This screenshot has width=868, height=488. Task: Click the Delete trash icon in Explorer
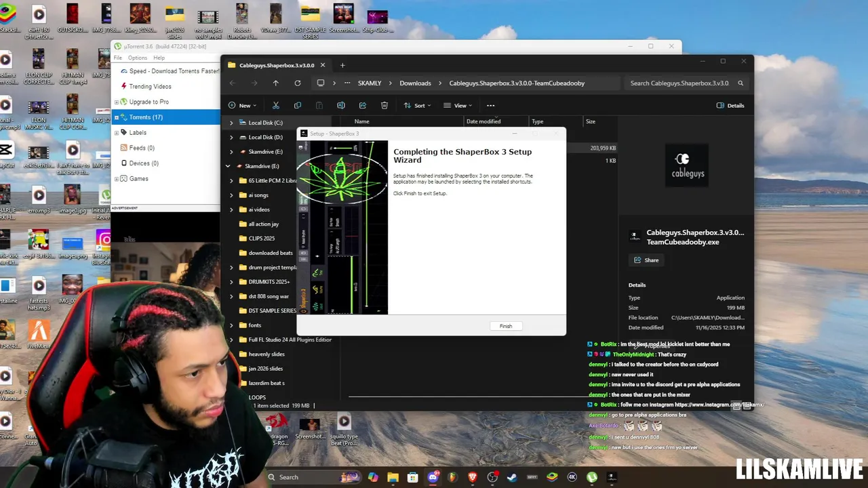(x=384, y=106)
